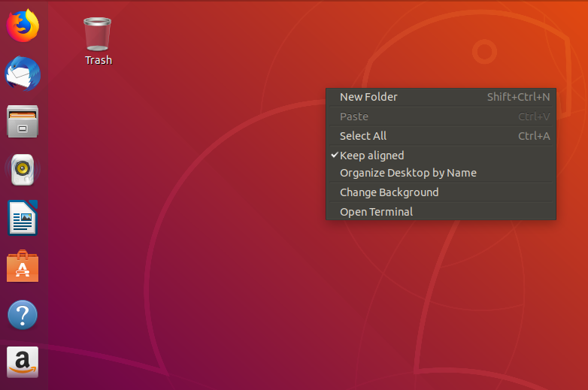Launch Rhythmbox speaker icon in dock

click(x=23, y=169)
